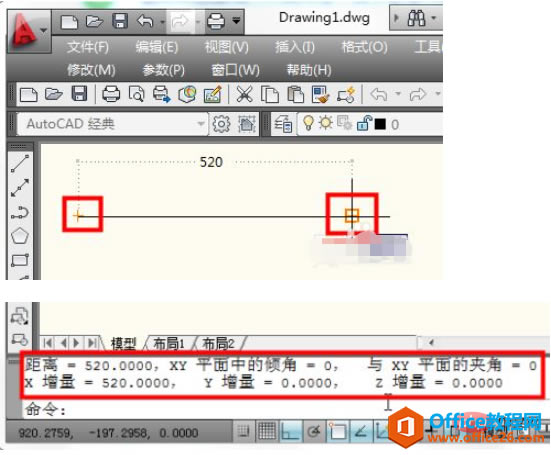
Task: Open the 修改(M) menu
Action: pos(91,70)
